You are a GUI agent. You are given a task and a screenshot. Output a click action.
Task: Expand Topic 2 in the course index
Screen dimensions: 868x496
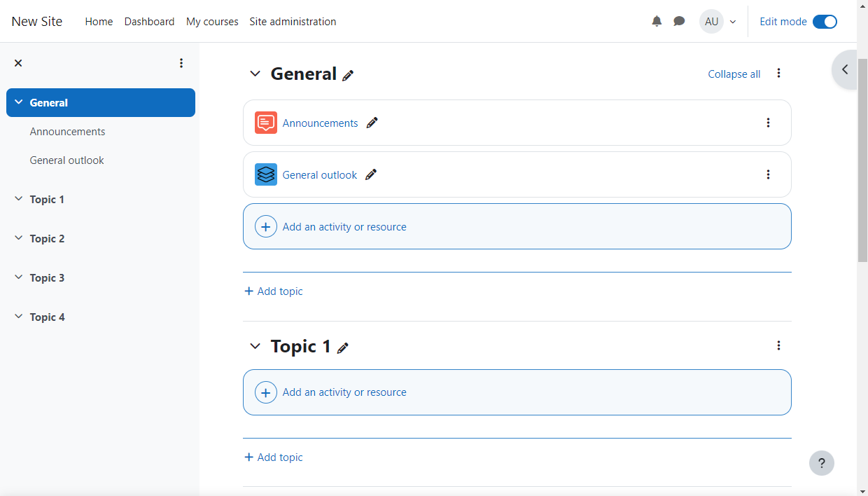coord(19,238)
